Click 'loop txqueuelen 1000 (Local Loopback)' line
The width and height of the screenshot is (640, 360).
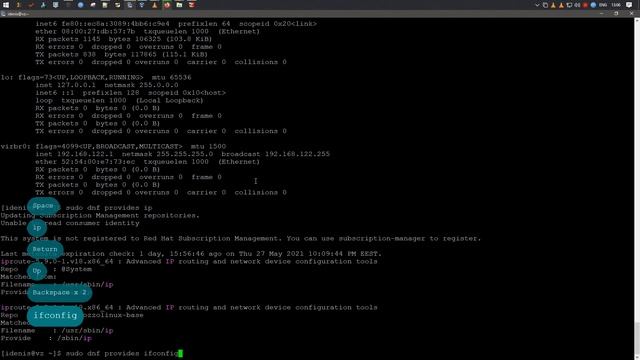(x=119, y=100)
